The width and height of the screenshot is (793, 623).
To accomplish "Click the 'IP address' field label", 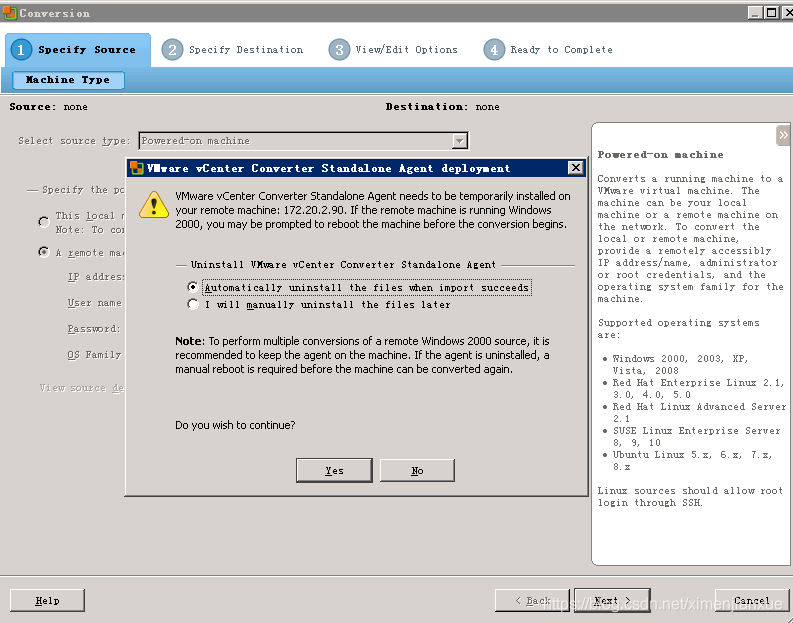I will pos(96,277).
